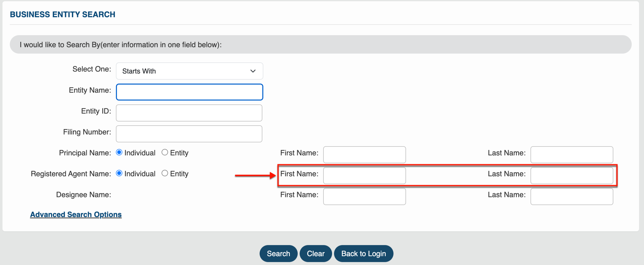Click Principal Name Last Name field
Image resolution: width=644 pixels, height=265 pixels.
click(x=572, y=155)
